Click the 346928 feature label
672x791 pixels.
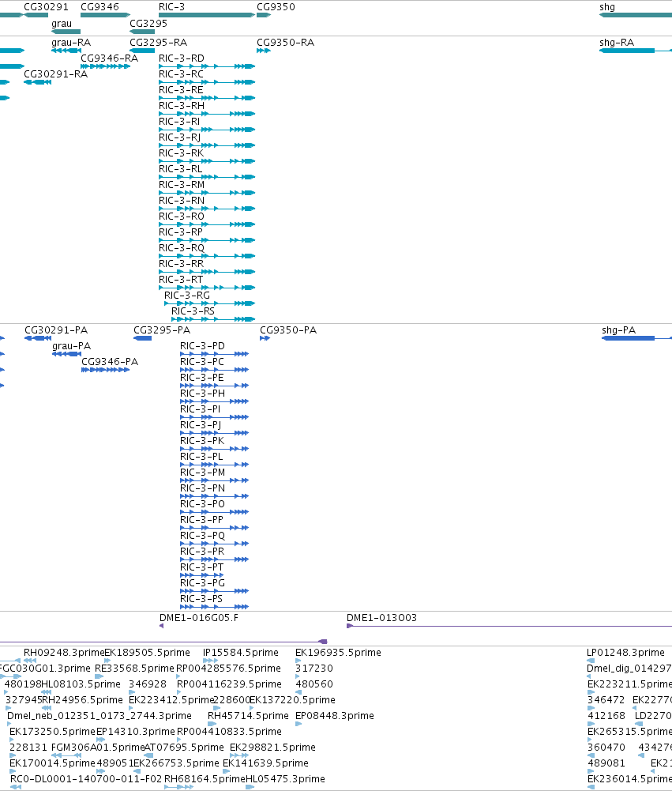[x=147, y=684]
